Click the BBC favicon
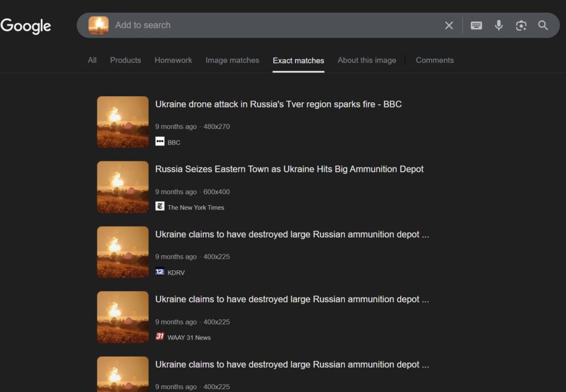 tap(160, 141)
